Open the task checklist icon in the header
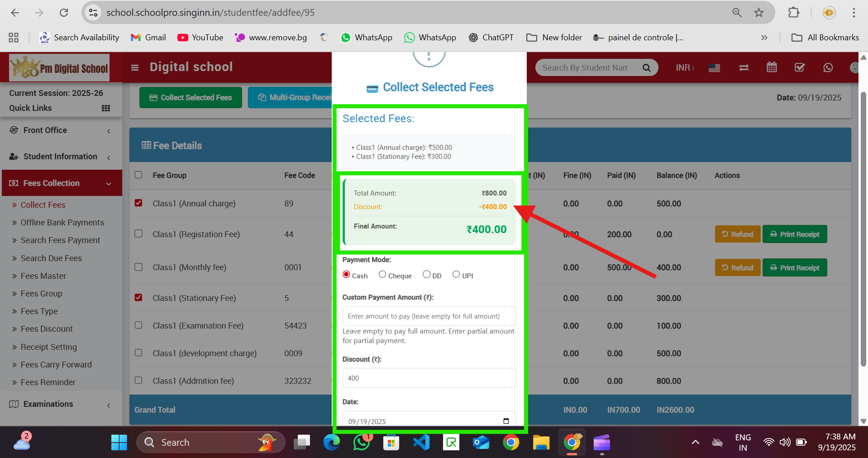Image resolution: width=868 pixels, height=458 pixels. [800, 67]
